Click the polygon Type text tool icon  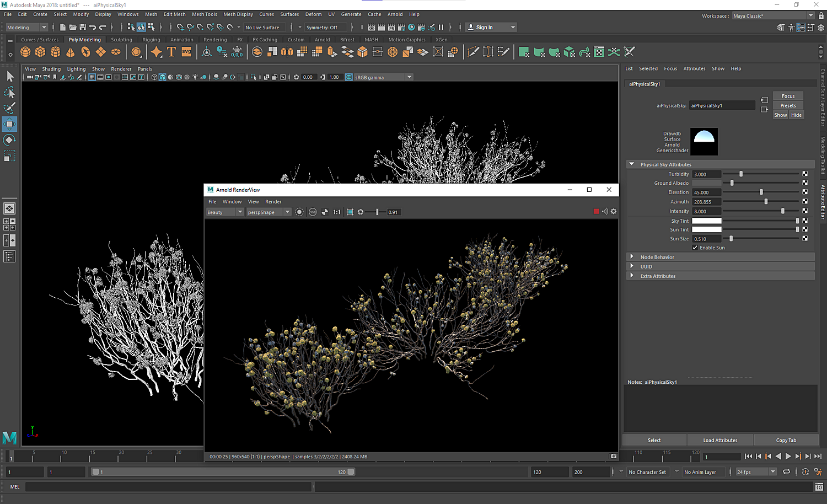(x=171, y=52)
